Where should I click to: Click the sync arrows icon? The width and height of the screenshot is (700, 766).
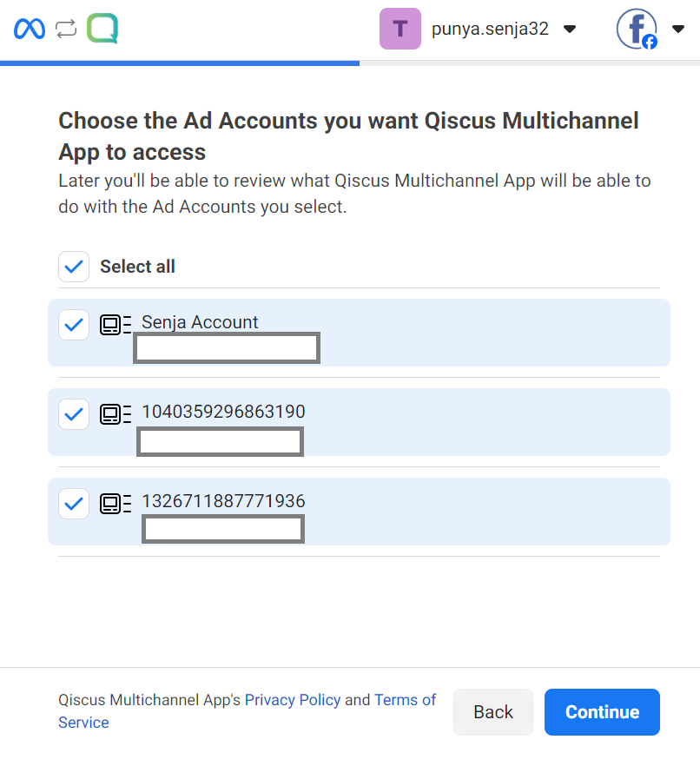click(66, 29)
